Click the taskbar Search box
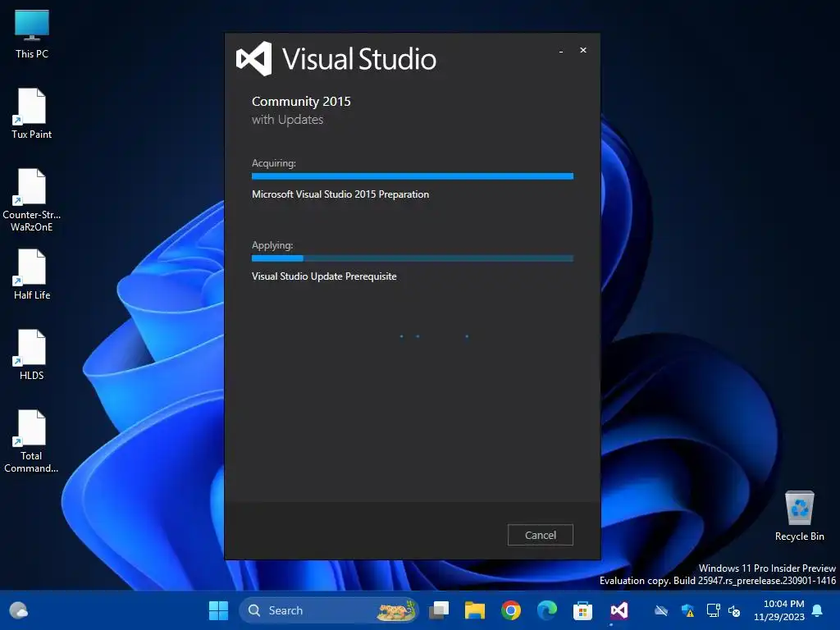This screenshot has height=630, width=840. click(x=328, y=610)
